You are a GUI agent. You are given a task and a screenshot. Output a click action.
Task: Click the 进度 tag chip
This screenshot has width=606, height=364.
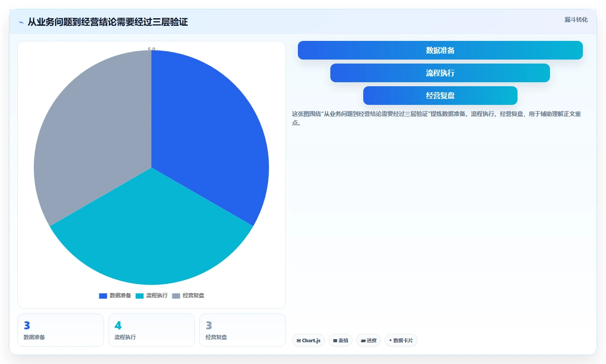tap(369, 340)
